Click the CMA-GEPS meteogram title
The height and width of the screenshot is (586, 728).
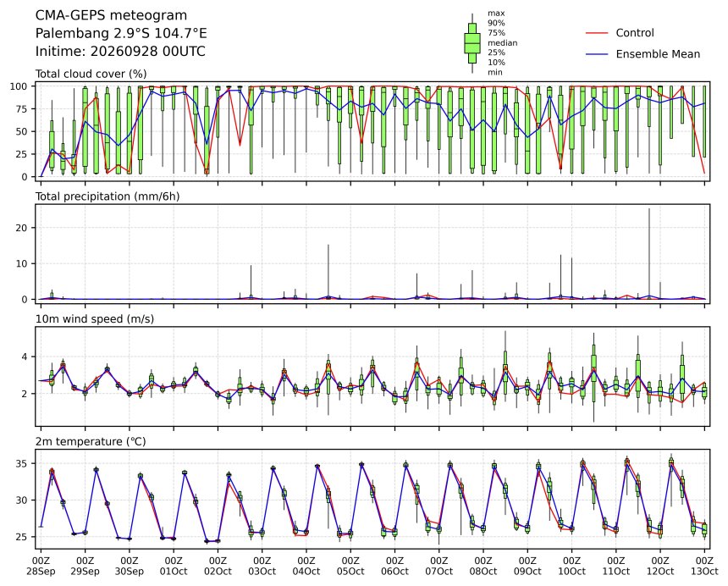pos(112,16)
